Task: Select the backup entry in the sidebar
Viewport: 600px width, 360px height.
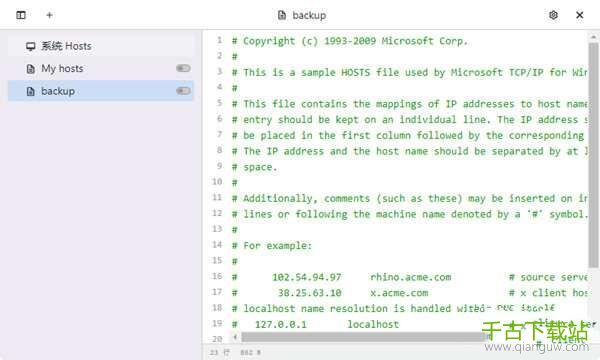Action: 101,91
